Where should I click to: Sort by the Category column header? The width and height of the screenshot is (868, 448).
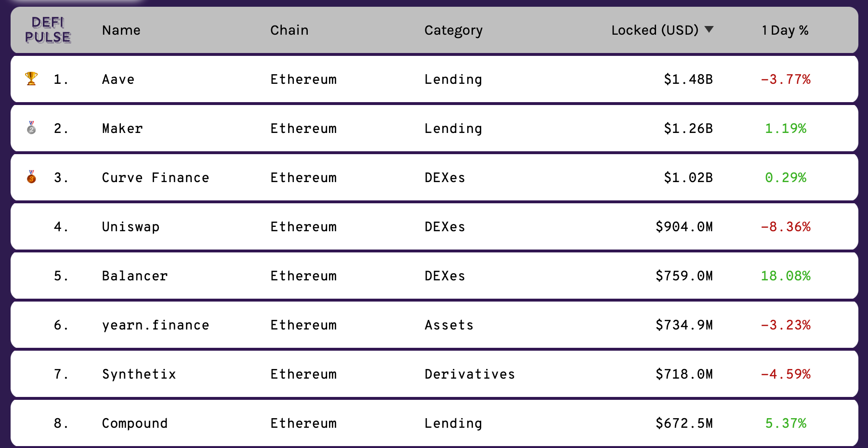click(x=453, y=31)
